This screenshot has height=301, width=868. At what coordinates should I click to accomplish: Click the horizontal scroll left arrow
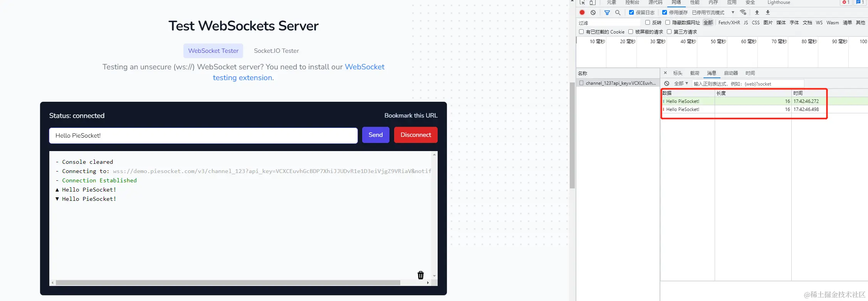coord(52,283)
